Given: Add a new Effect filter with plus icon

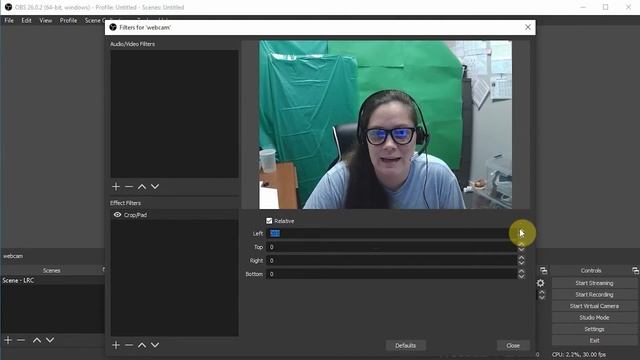Looking at the screenshot, I should click(x=116, y=345).
